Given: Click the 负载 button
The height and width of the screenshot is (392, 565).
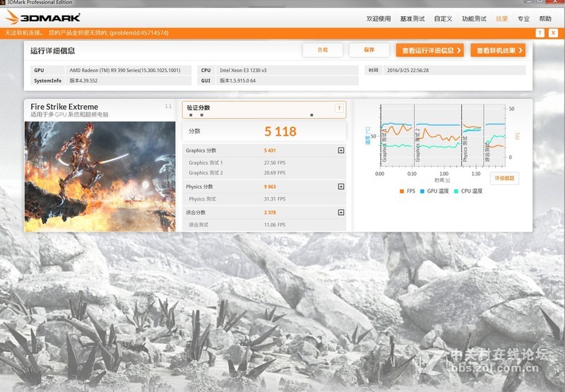Looking at the screenshot, I should coord(323,50).
